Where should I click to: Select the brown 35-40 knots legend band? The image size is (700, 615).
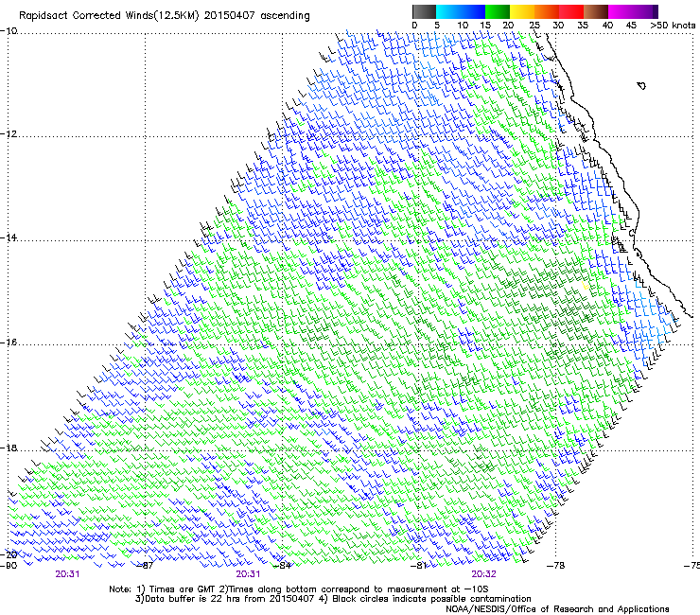click(x=597, y=11)
